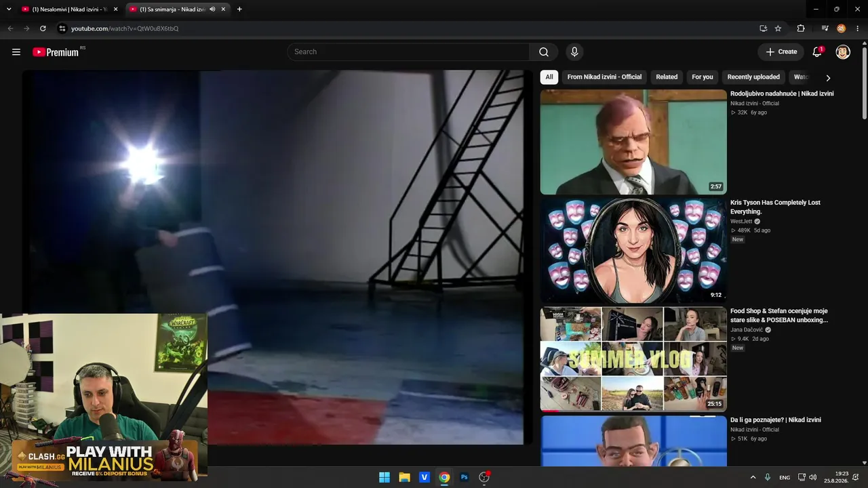The height and width of the screenshot is (488, 868).
Task: Open the clock and calendar flyout
Action: (836, 477)
